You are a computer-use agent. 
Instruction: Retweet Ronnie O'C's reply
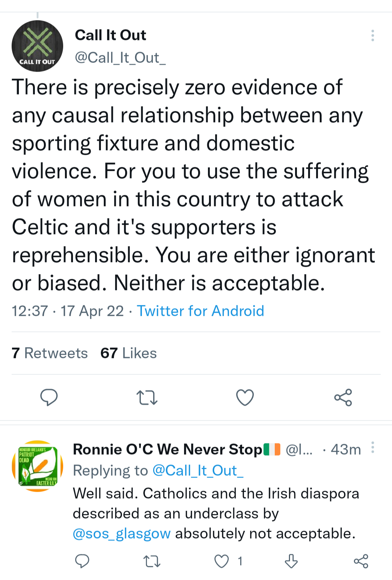tap(152, 561)
